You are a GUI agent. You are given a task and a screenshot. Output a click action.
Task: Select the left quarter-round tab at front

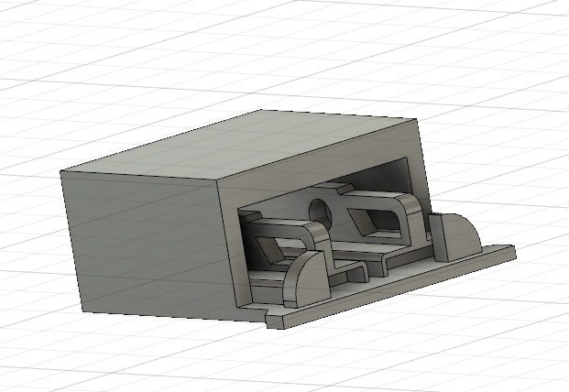click(x=307, y=279)
